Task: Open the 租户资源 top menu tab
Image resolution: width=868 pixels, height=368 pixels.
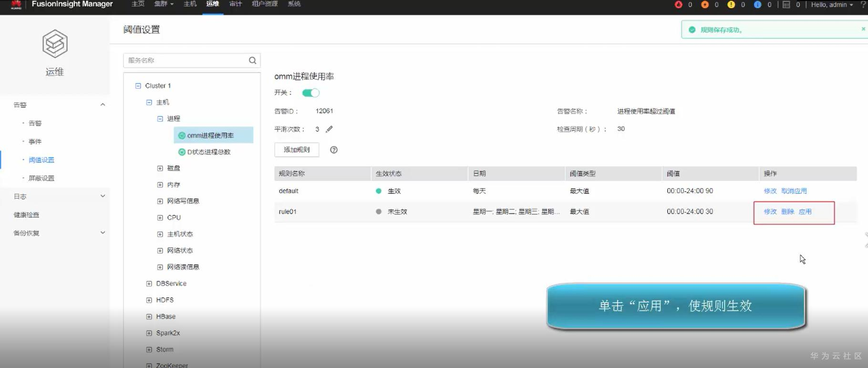Action: point(265,4)
